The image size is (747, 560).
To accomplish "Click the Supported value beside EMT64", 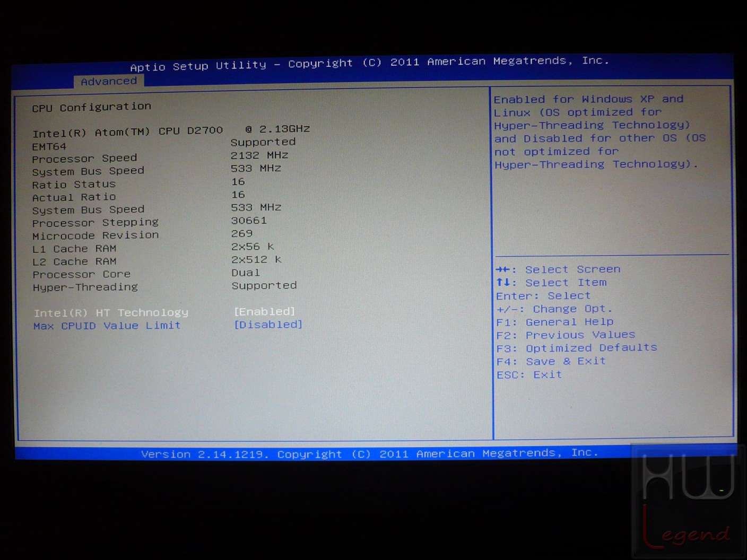I will pos(263,142).
